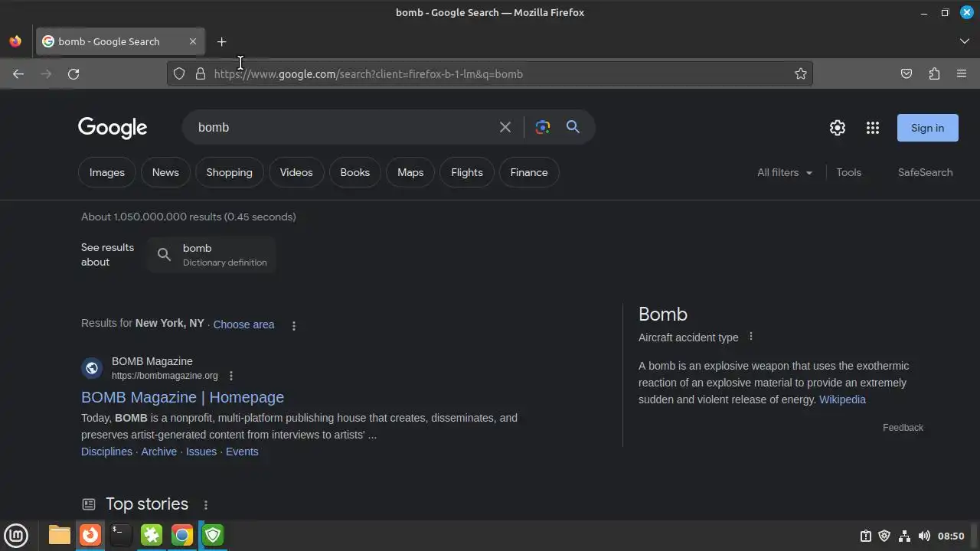Viewport: 980px width, 551px height.
Task: Open the list all tabs chevron
Action: [x=965, y=41]
